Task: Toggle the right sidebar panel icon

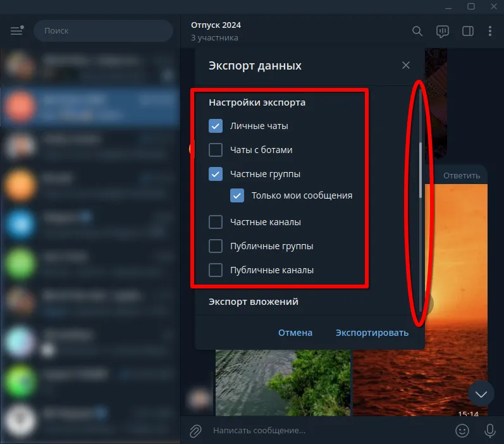Action: pyautogui.click(x=468, y=31)
